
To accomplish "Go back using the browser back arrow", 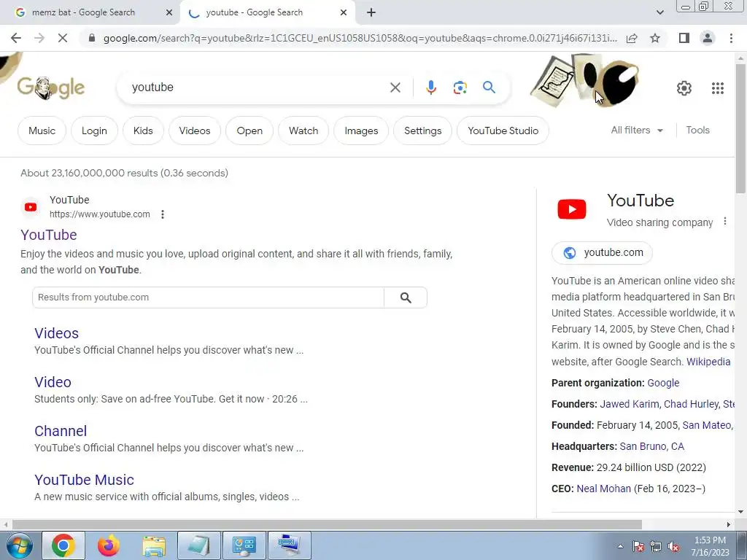I will tap(16, 38).
